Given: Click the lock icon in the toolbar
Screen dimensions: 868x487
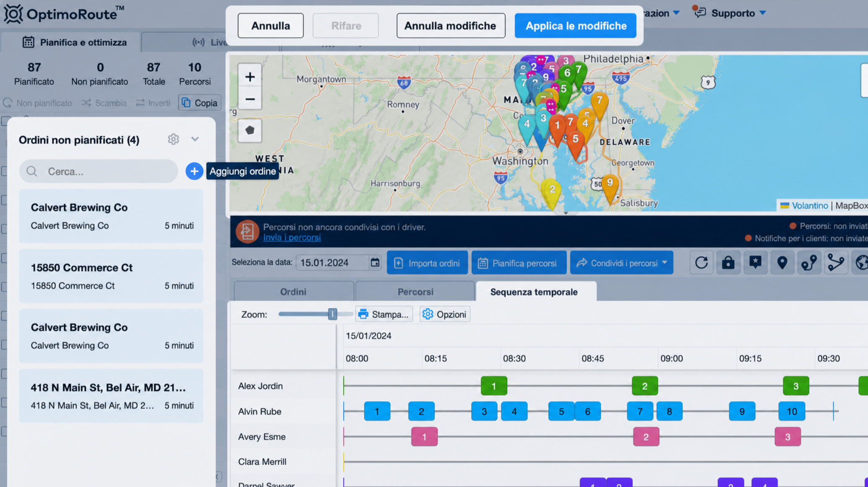Looking at the screenshot, I should [728, 263].
